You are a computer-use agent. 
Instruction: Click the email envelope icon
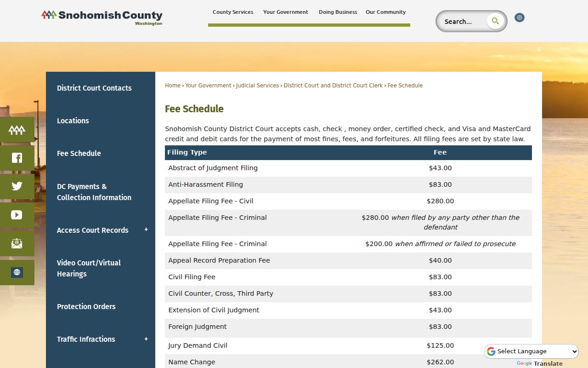point(17,243)
